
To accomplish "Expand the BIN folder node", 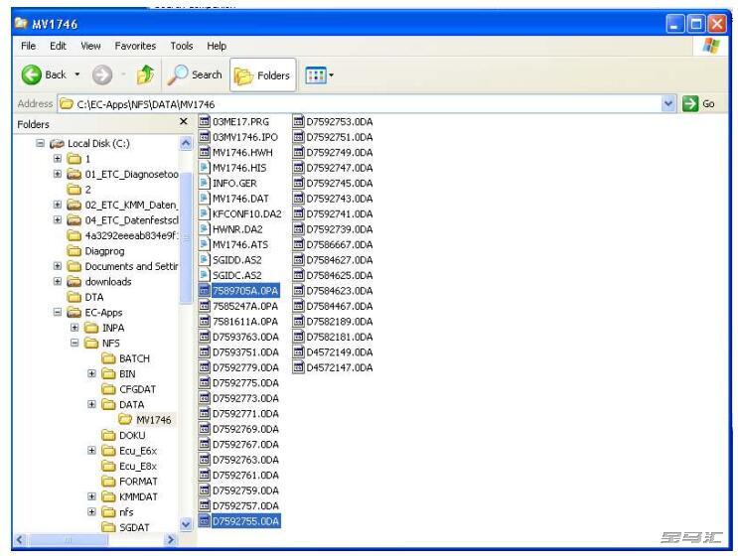I will (91, 373).
